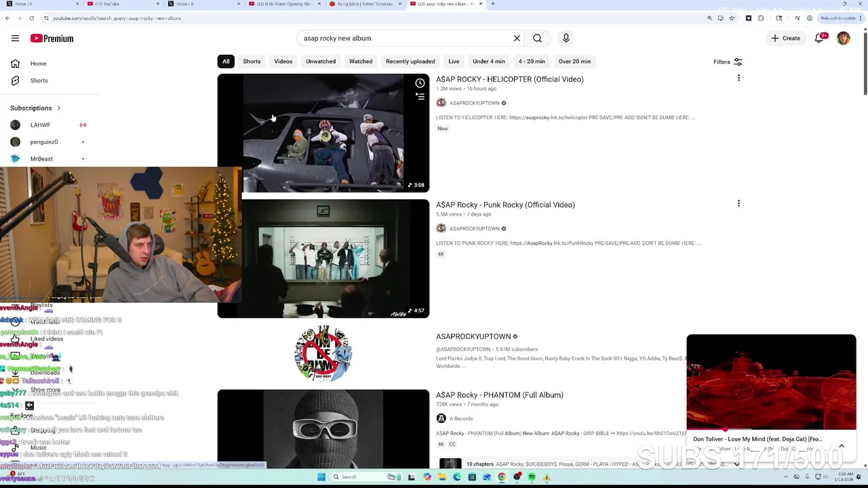Add HELICOPTER to Watch later via clock icon

[x=420, y=83]
